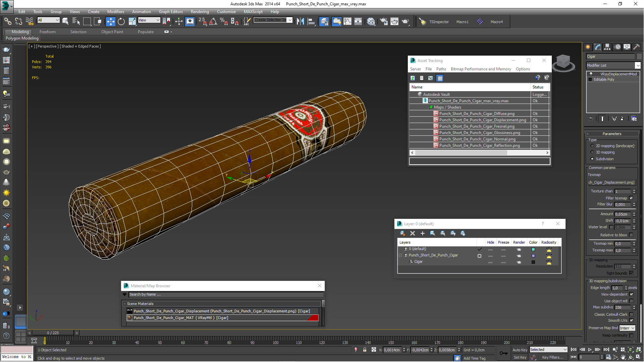
Task: Open the View reference coordinate dropdown
Action: point(149,20)
